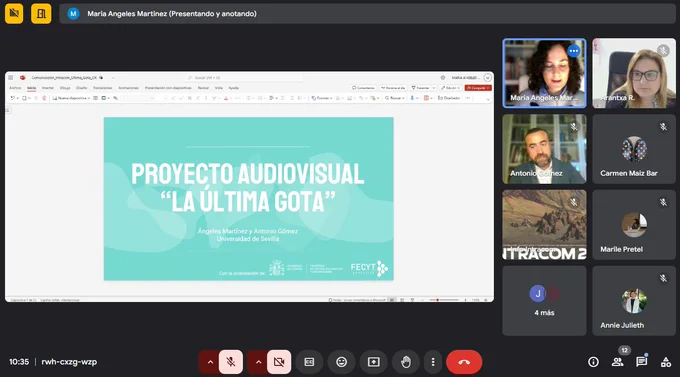The height and width of the screenshot is (377, 680).
Task: Select Antonio Gómez video thumbnail
Action: tap(544, 149)
